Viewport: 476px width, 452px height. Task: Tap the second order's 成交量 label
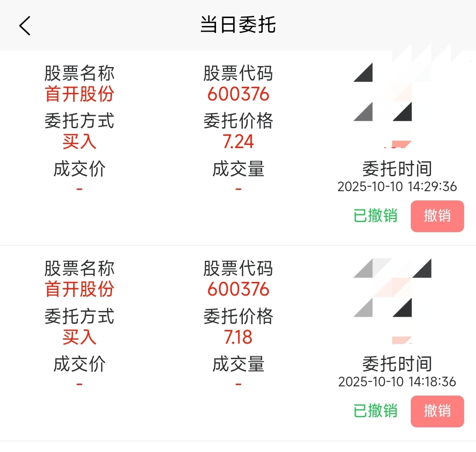pyautogui.click(x=238, y=364)
